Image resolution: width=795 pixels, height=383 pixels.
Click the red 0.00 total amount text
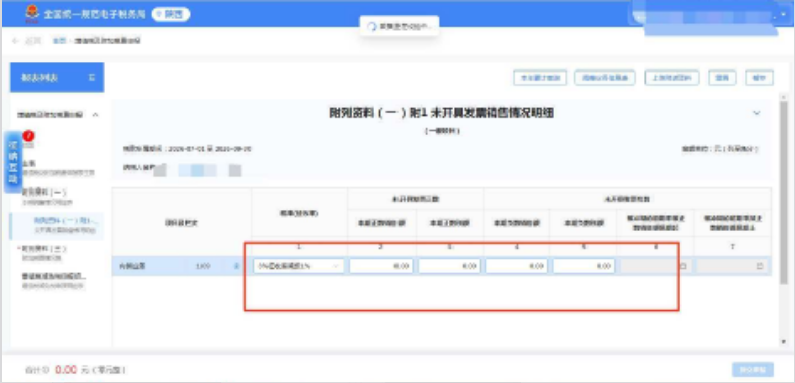coord(66,370)
